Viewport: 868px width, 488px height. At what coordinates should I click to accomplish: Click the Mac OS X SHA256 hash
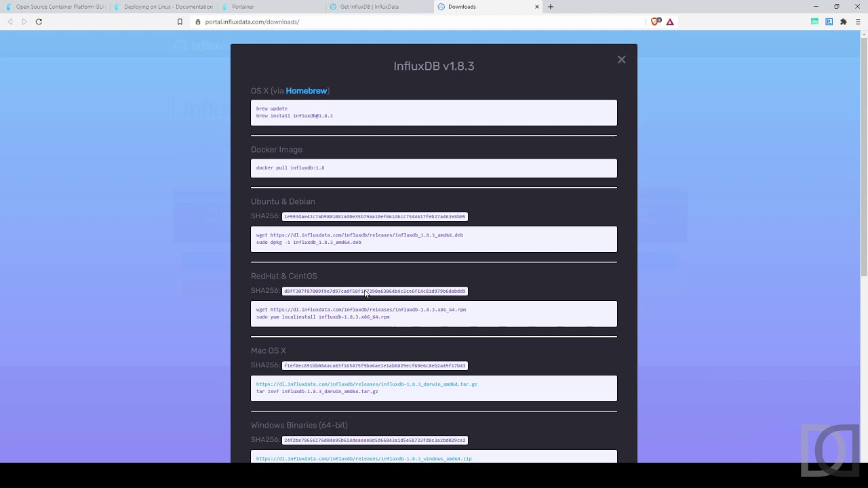pos(375,366)
